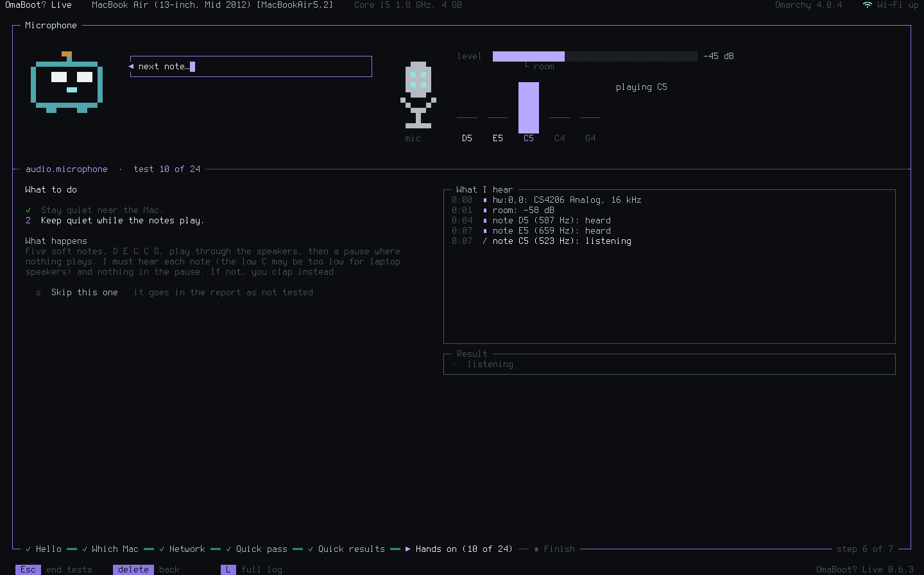Click the 'Skip this one' option
The height and width of the screenshot is (575, 924).
85,292
